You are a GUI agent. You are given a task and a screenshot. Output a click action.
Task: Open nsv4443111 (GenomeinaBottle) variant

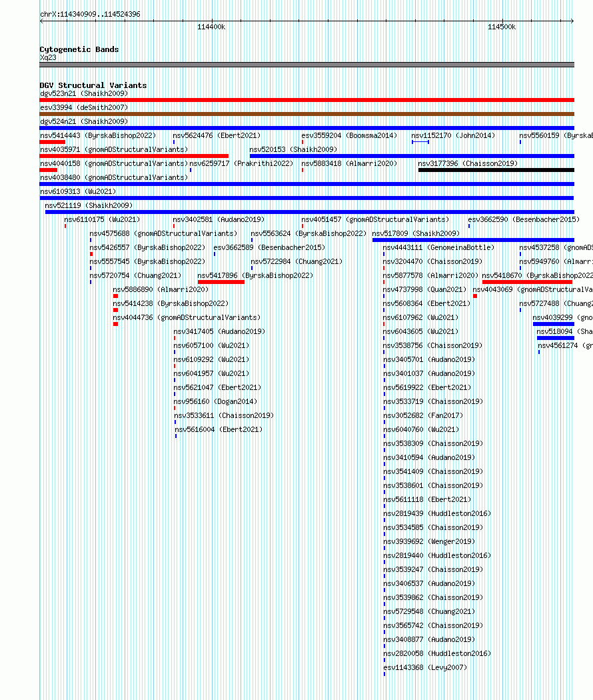(438, 247)
